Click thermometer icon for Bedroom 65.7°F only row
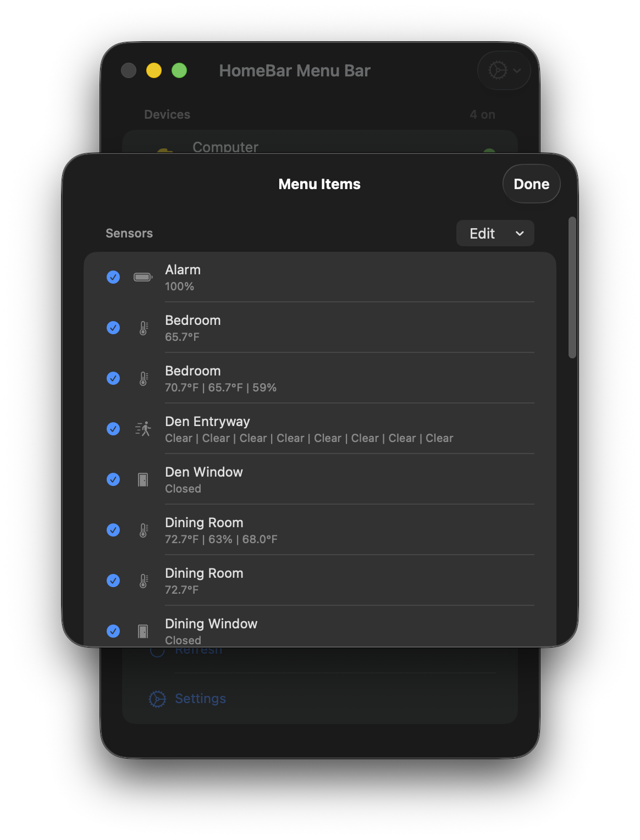 pyautogui.click(x=143, y=328)
